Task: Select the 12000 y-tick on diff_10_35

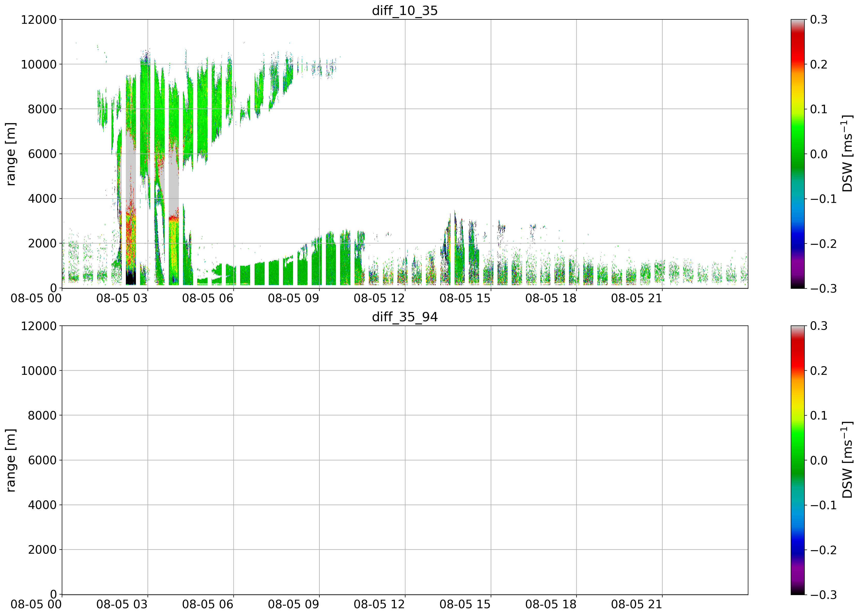Action: tap(39, 20)
